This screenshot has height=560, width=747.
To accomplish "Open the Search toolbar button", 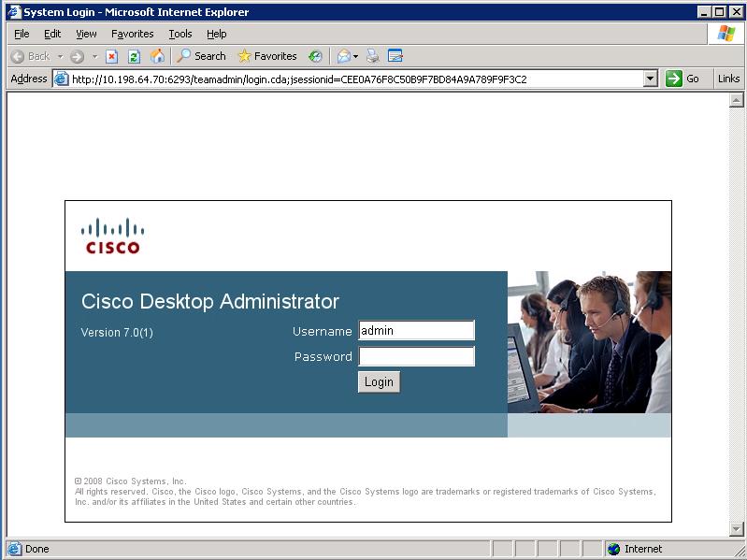I will 201,56.
